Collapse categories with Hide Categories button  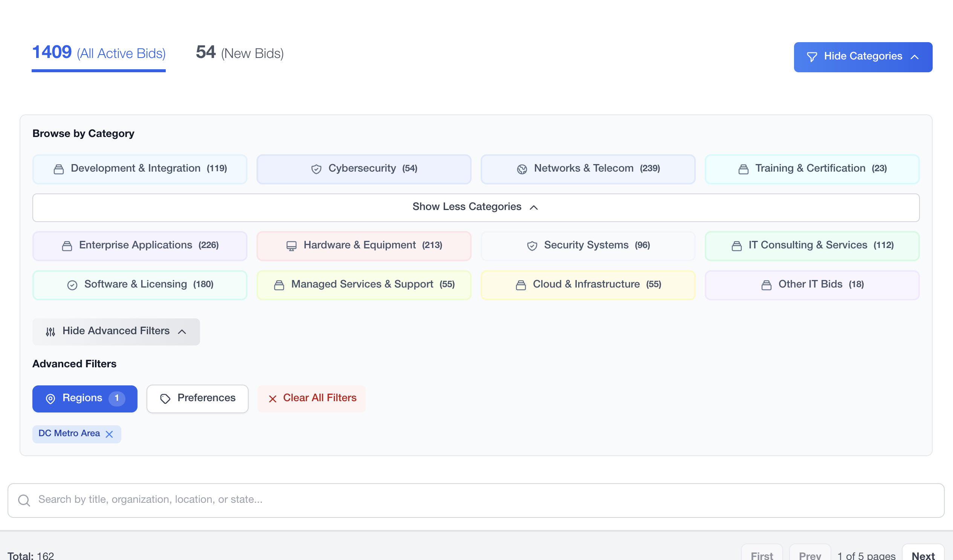(863, 57)
